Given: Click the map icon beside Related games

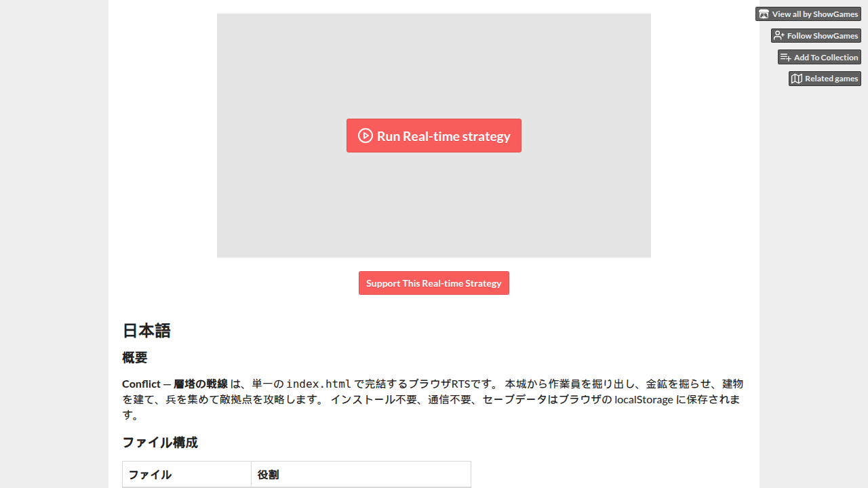Looking at the screenshot, I should tap(797, 79).
